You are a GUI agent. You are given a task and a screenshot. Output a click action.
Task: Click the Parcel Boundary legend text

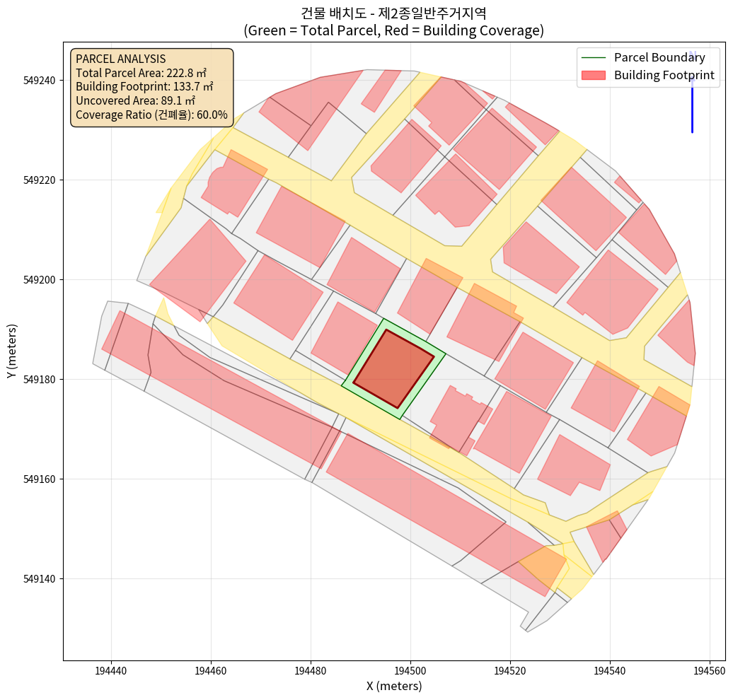pyautogui.click(x=659, y=57)
